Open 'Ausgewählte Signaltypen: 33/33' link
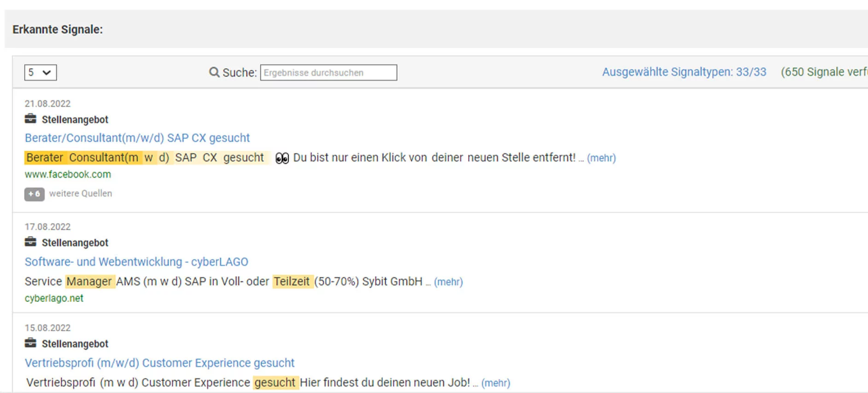This screenshot has width=868, height=393. [684, 72]
